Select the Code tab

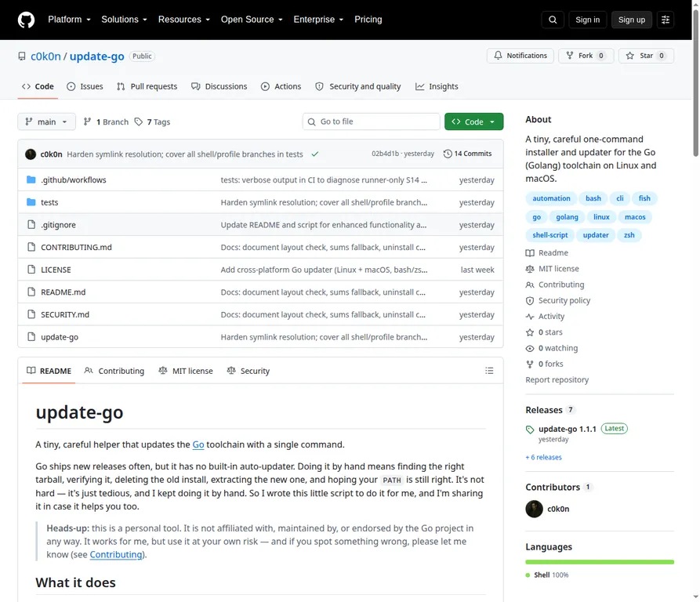[x=38, y=86]
